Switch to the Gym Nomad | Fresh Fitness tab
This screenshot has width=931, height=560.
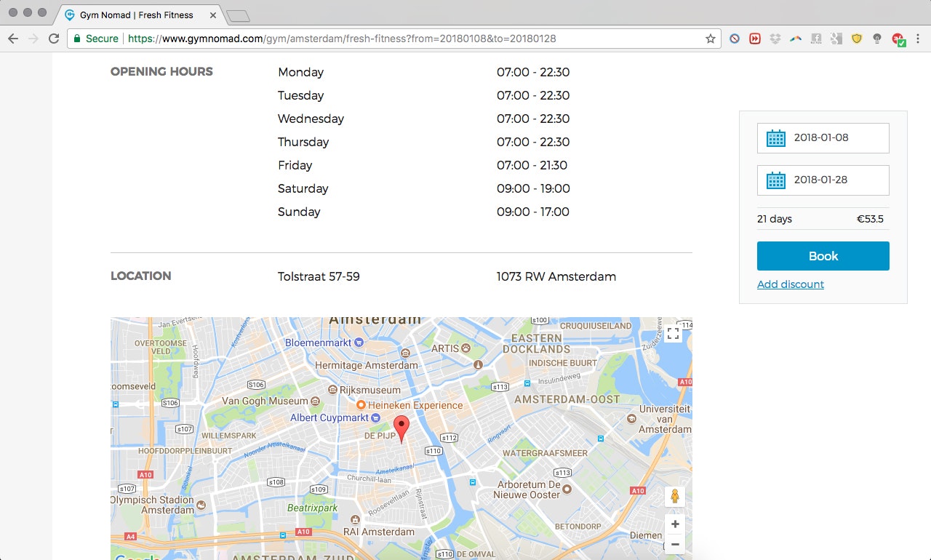[x=136, y=15]
